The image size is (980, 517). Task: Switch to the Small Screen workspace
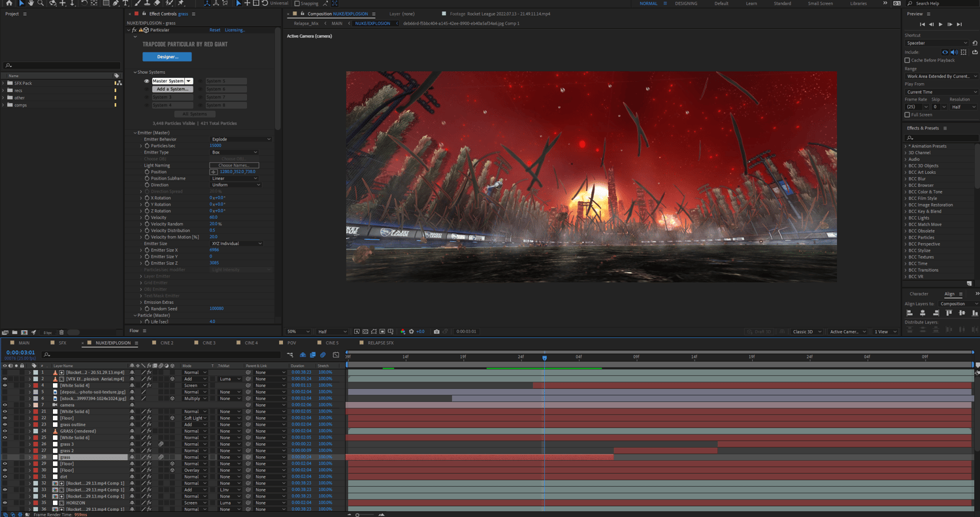820,3
